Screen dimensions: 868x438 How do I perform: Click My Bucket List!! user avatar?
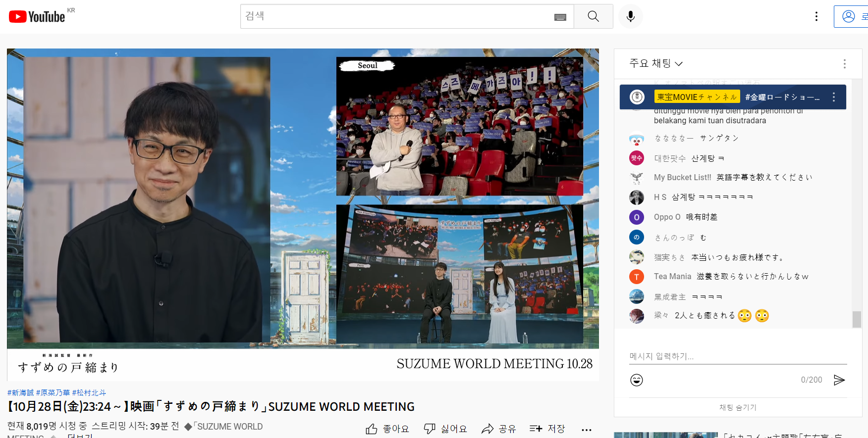pos(637,178)
